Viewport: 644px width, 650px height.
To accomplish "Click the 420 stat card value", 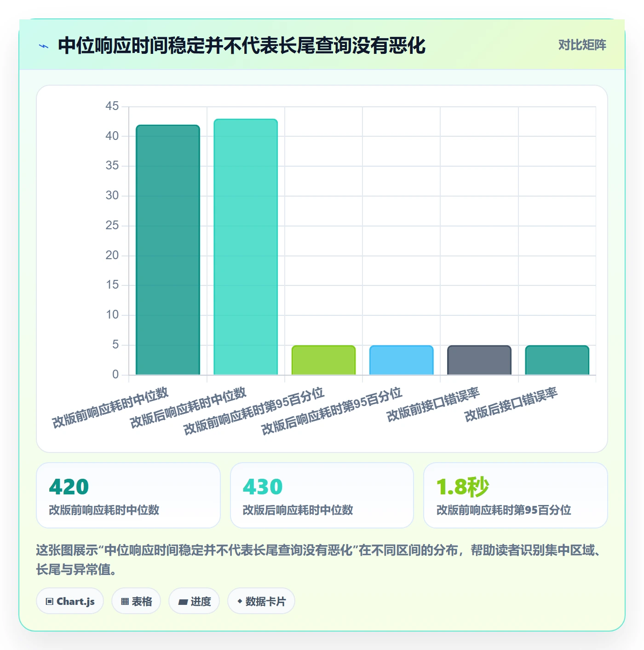I will point(69,487).
